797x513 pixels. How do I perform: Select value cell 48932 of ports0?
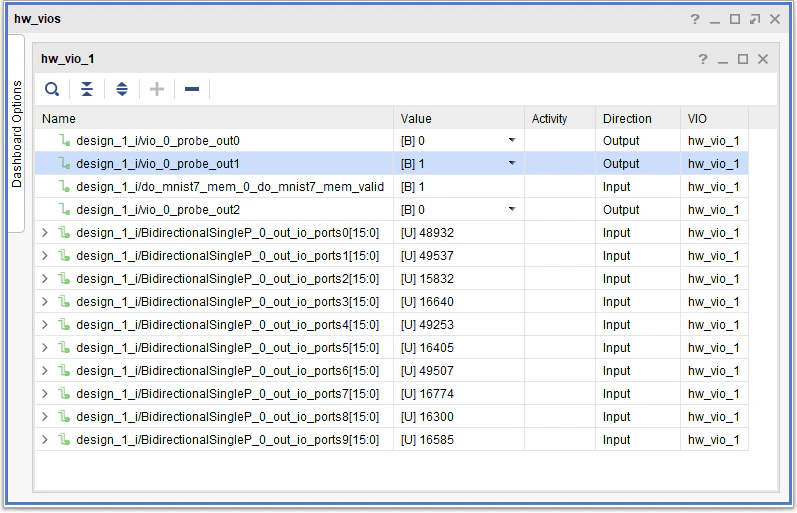point(459,232)
